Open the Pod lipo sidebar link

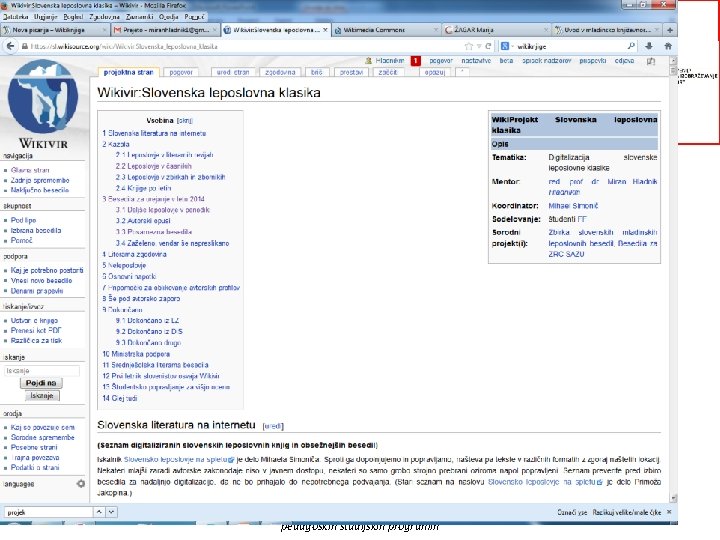(x=23, y=220)
